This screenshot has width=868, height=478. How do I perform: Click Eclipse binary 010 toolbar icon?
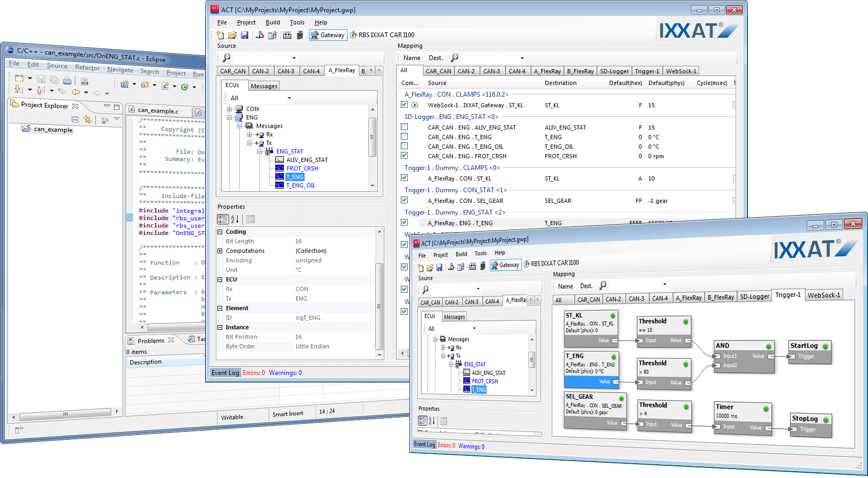(x=85, y=81)
